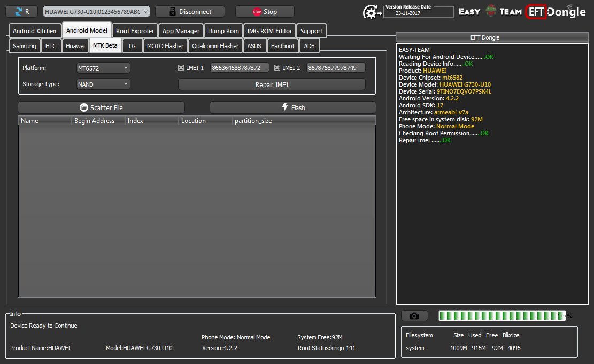Click the partition_size column header
Screen dimensions: 594x364
tap(304, 121)
